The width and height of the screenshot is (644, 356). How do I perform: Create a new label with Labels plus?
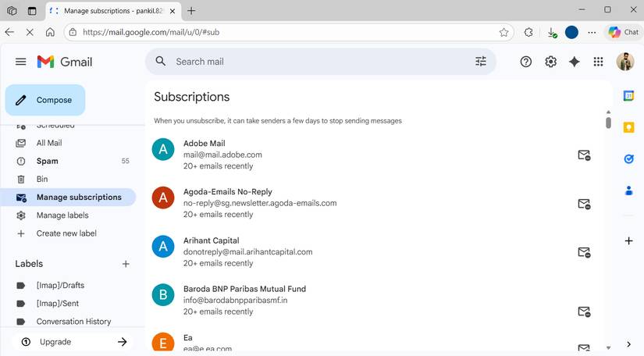coord(126,264)
